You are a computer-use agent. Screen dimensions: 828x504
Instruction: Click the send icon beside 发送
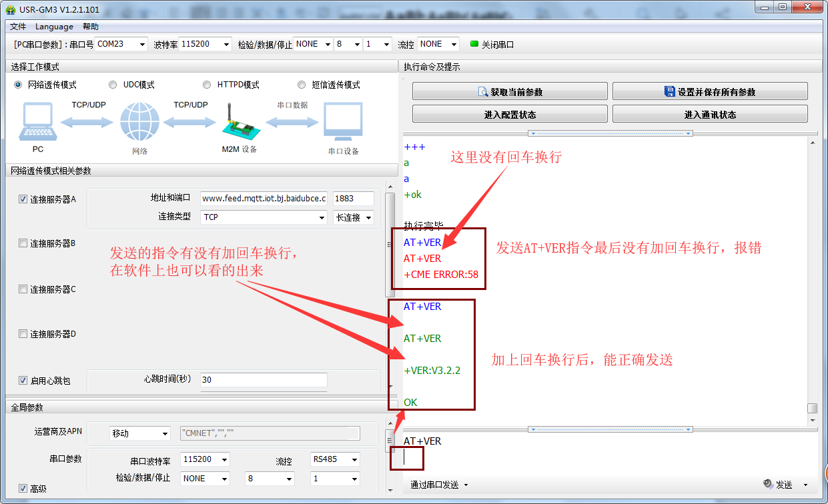click(768, 485)
